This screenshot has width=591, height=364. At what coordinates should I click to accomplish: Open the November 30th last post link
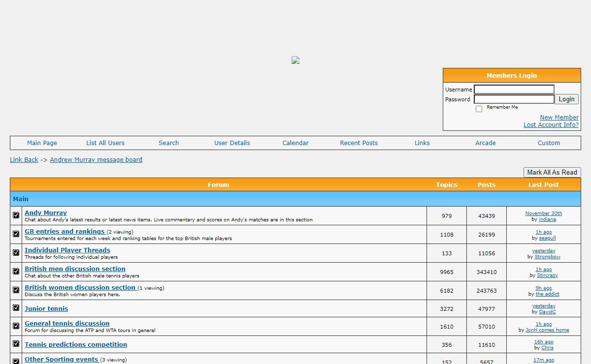pos(544,213)
